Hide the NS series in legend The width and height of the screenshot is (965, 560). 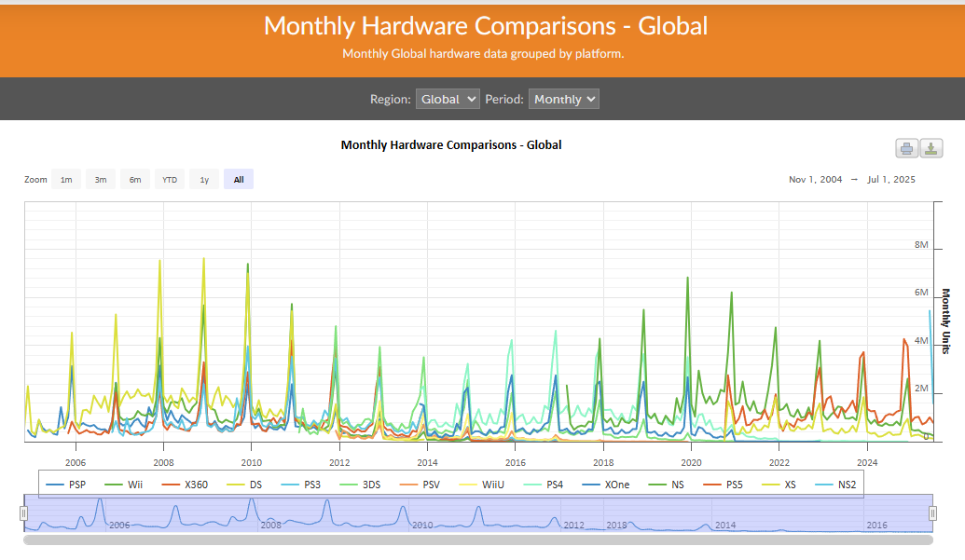click(666, 485)
